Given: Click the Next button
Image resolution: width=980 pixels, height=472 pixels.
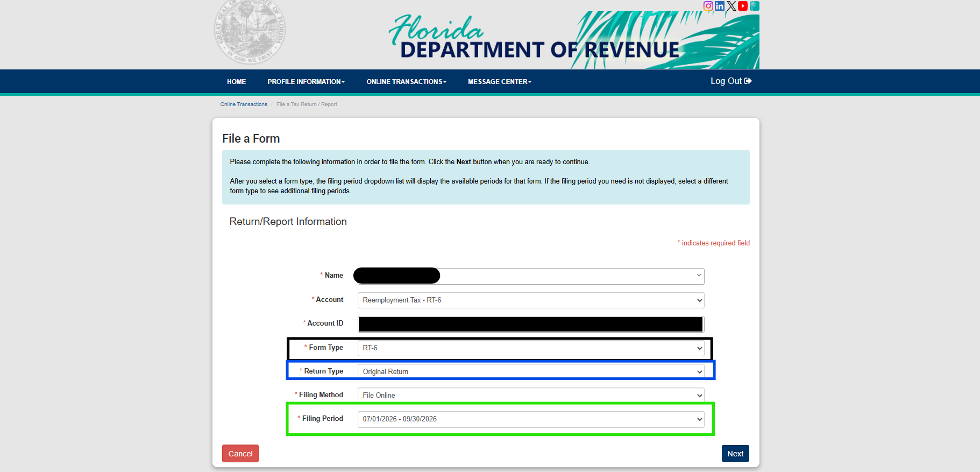Looking at the screenshot, I should tap(735, 454).
